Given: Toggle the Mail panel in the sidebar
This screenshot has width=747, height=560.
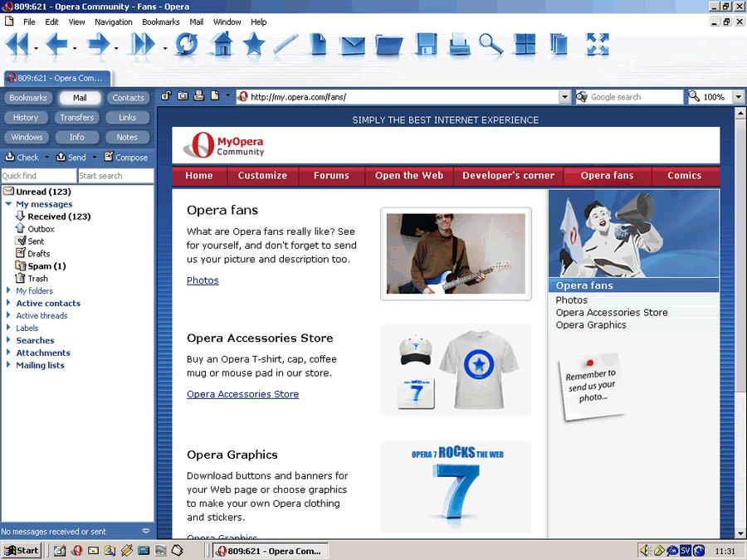Looking at the screenshot, I should (79, 97).
